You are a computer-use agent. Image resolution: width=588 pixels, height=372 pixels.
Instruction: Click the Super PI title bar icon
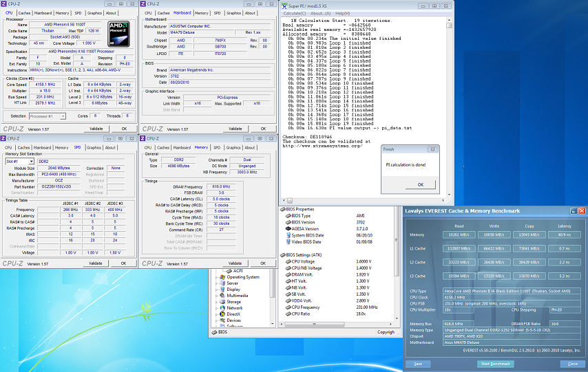point(284,6)
